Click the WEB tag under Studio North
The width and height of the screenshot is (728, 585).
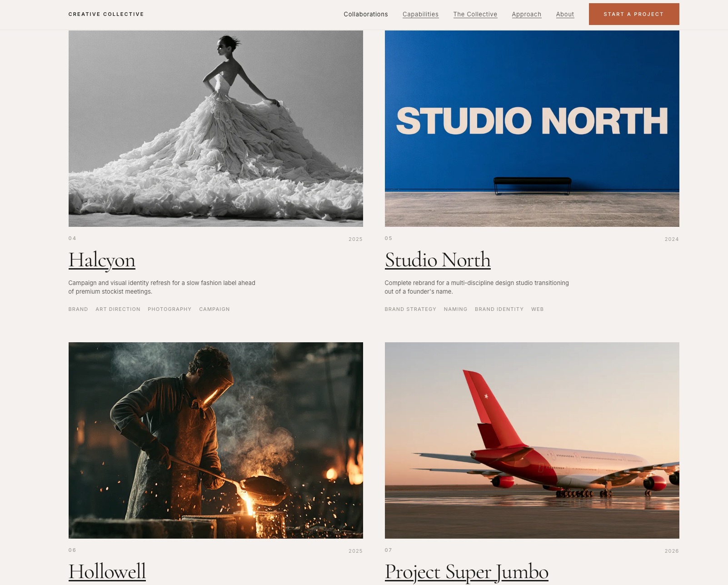pyautogui.click(x=537, y=309)
